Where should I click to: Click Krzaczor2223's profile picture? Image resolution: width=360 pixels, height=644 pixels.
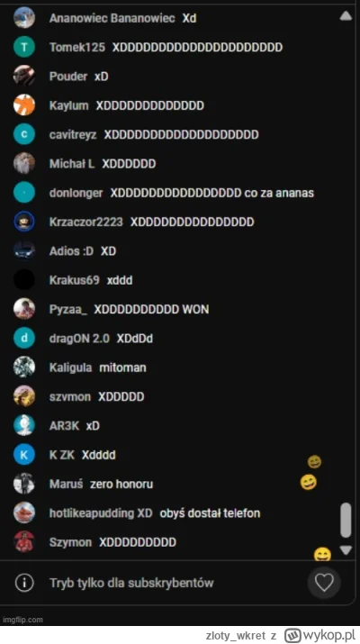[x=24, y=222]
